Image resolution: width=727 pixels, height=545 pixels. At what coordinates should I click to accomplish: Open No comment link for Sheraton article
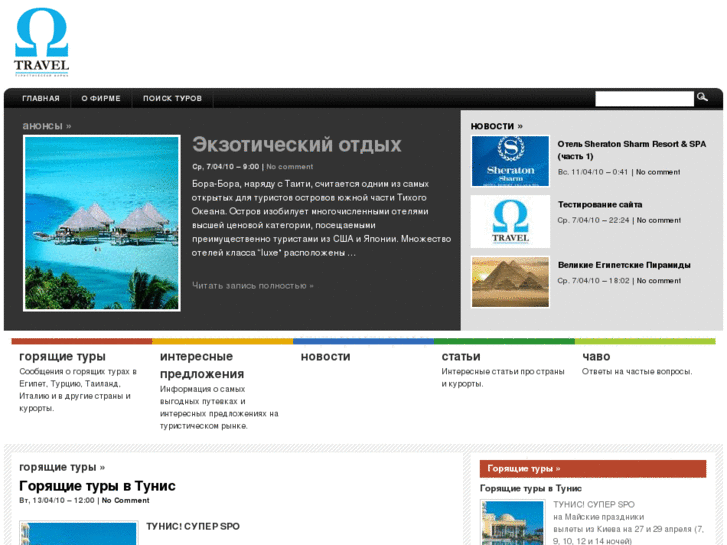coord(658,172)
